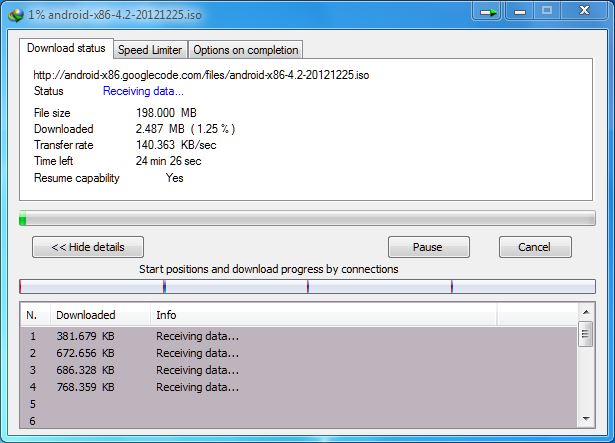Select connection row with 686.328 KB

[x=298, y=370]
